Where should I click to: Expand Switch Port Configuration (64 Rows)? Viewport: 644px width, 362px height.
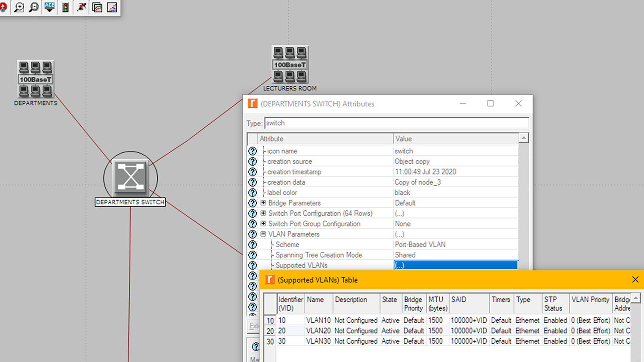[x=263, y=213]
